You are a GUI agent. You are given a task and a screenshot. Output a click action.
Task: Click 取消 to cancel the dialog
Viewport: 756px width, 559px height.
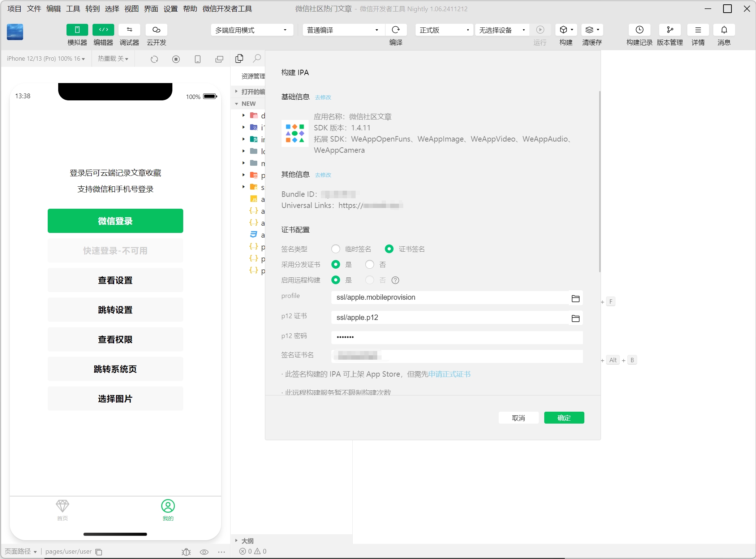(518, 418)
